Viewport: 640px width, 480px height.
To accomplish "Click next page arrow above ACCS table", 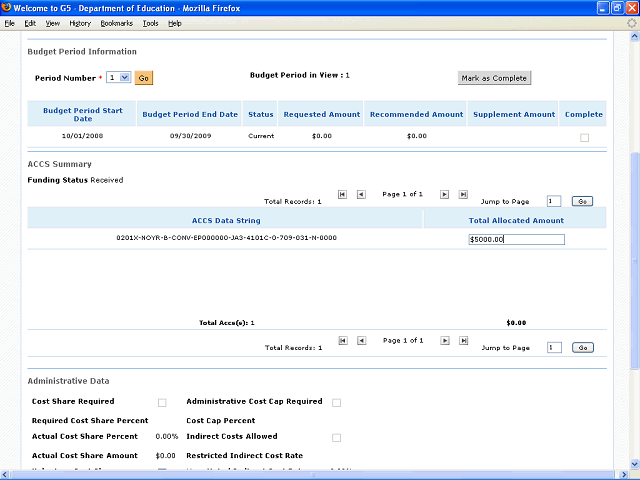I will 445,195.
